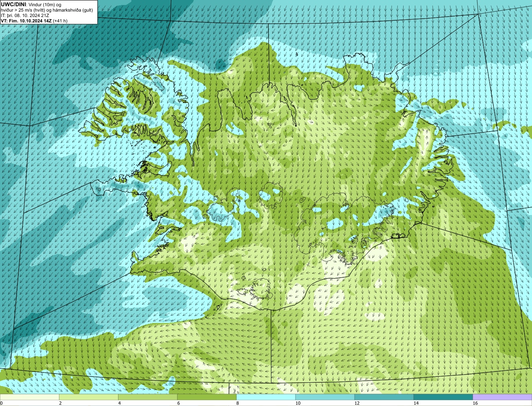Screen dimensions: 532x406
Task: Click the purple legend swatch above 16
Action: point(502,397)
